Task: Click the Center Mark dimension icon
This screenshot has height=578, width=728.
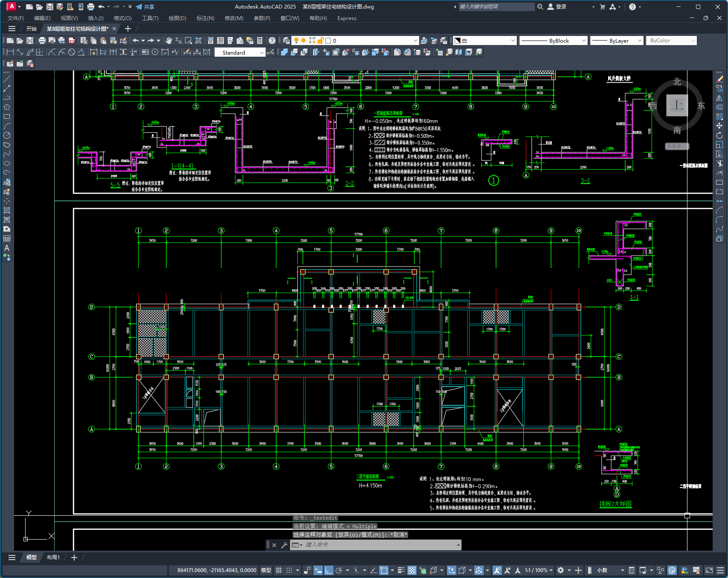Action: point(155,52)
